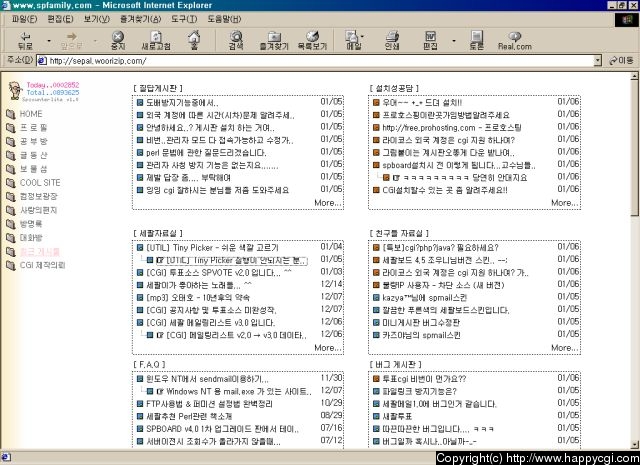The image size is (640, 465).
Task: Open the post '[CGI] 투표소스 SPVOTE v2.0 입니다'
Action: [x=218, y=273]
